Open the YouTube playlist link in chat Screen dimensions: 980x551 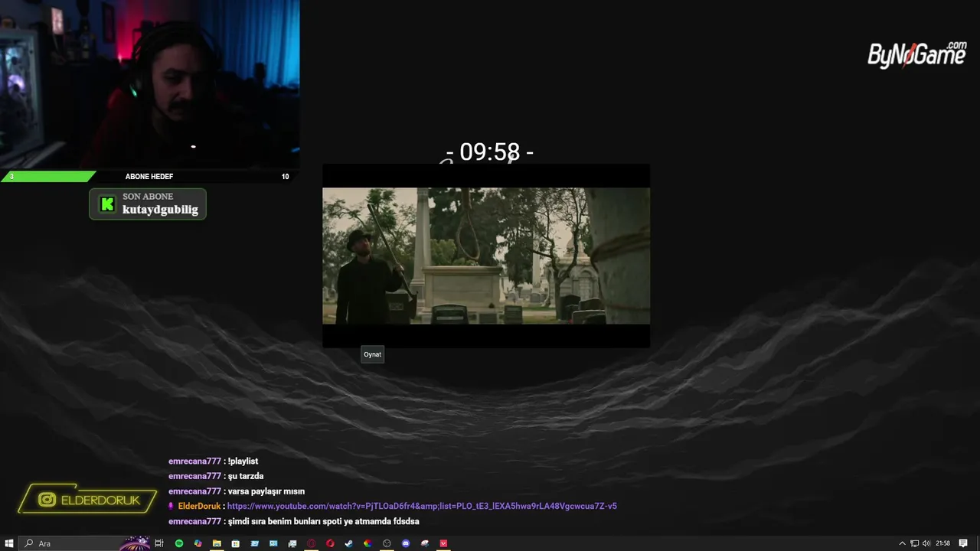pos(422,506)
